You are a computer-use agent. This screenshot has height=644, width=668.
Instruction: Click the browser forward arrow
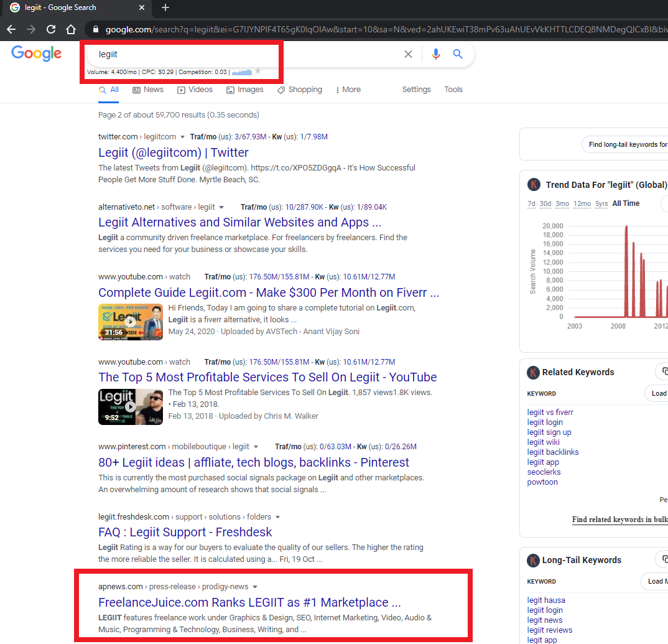31,29
